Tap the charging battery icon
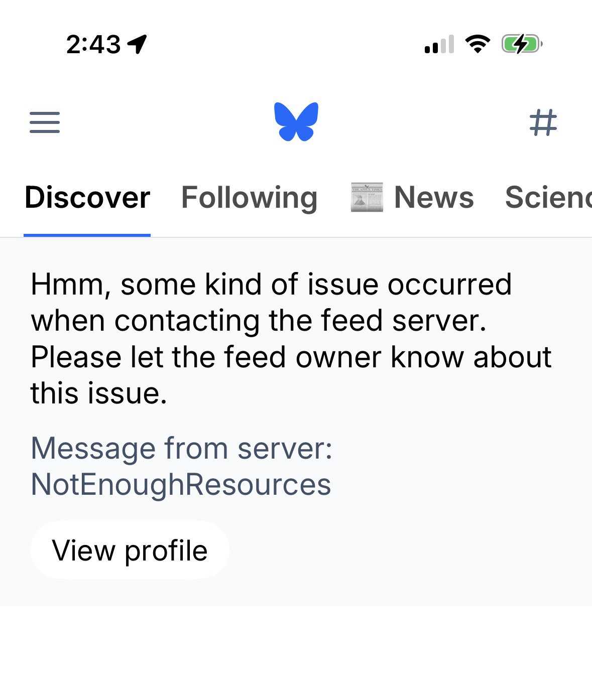The image size is (592, 700). (x=522, y=44)
